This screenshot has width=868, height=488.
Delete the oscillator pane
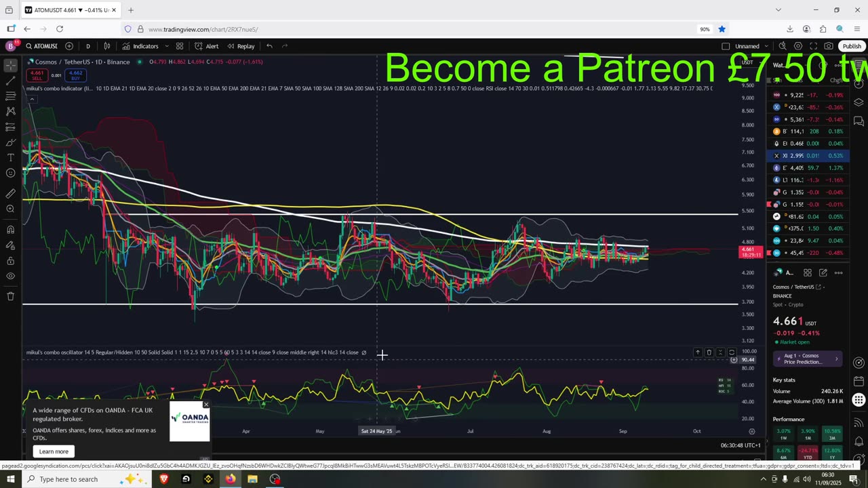click(709, 352)
